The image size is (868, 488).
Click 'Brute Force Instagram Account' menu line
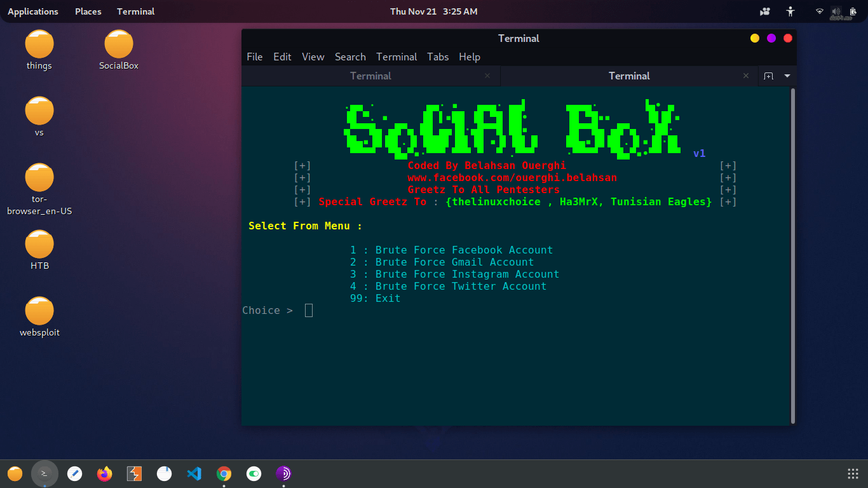tap(455, 274)
